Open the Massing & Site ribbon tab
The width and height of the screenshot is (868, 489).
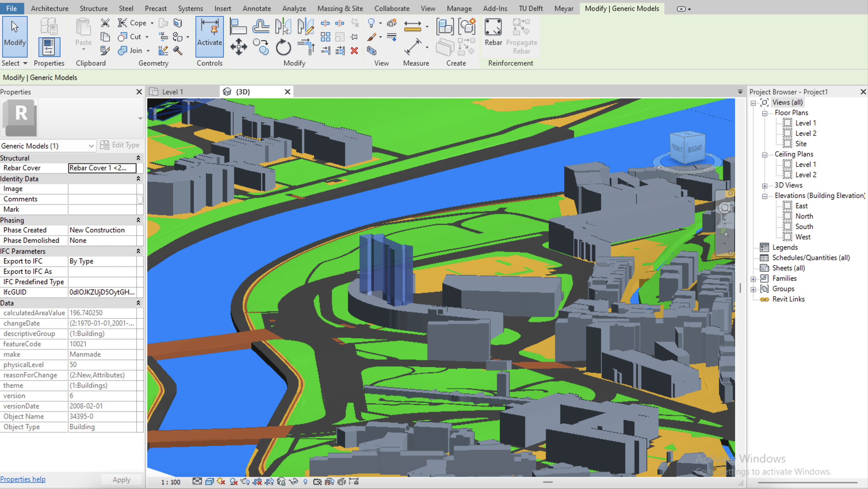pyautogui.click(x=340, y=8)
